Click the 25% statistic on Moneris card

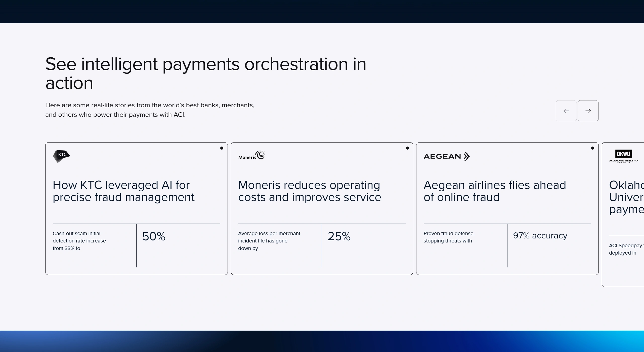[339, 236]
